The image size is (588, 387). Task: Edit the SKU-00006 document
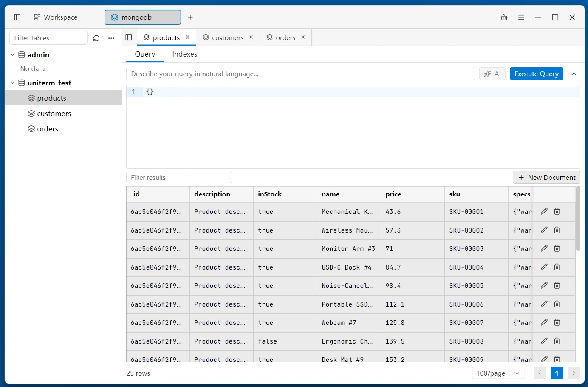pos(544,304)
